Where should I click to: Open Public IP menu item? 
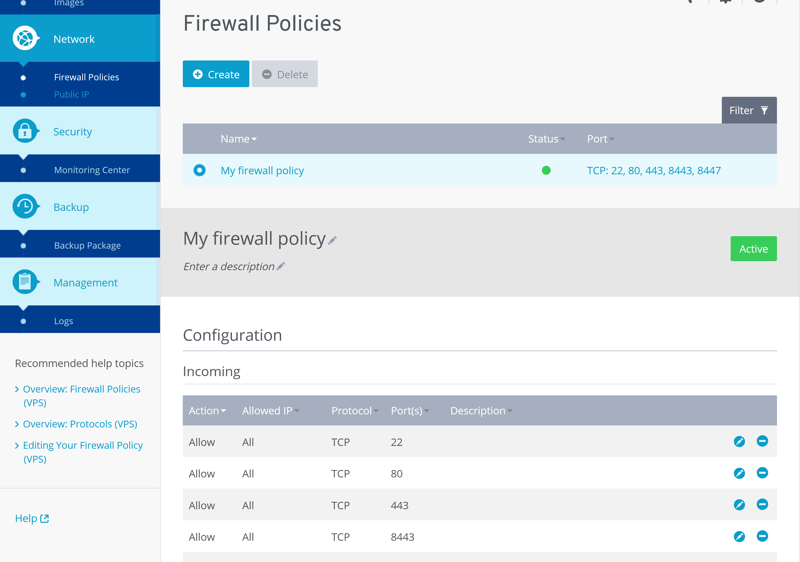click(71, 95)
